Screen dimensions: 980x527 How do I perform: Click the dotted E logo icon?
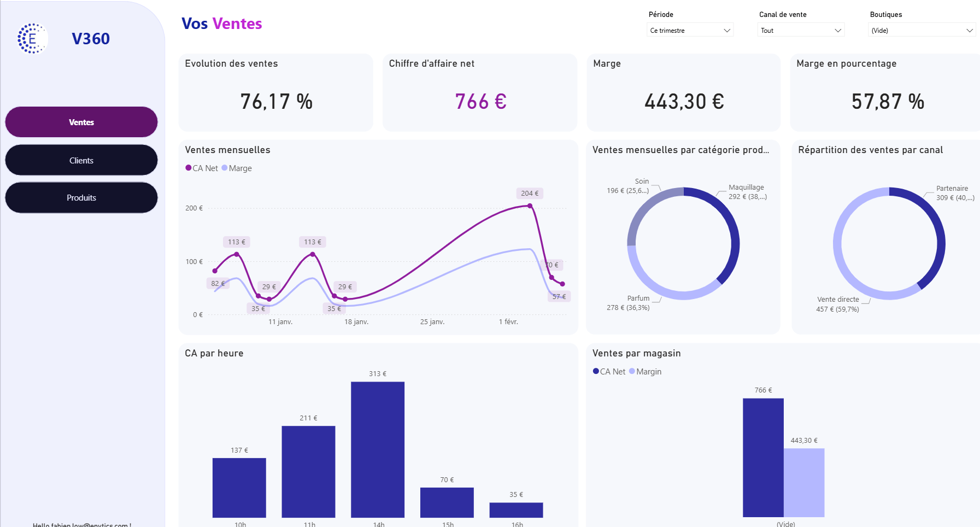click(32, 38)
